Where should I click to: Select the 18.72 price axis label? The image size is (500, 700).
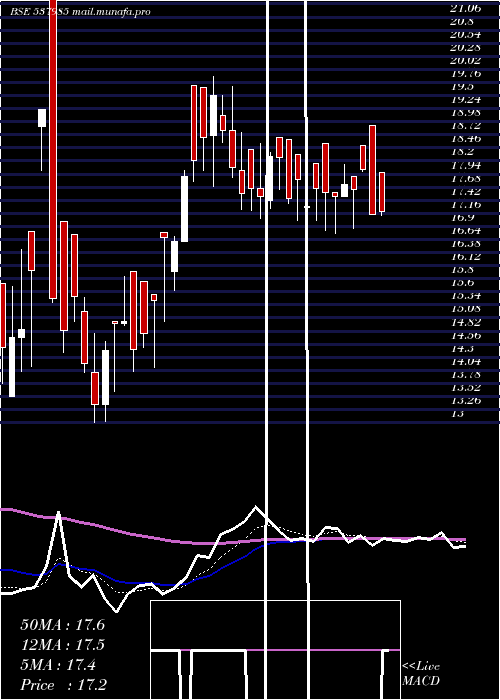(x=465, y=126)
